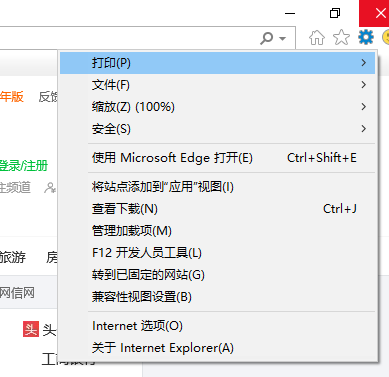Open Favorites star icon
This screenshot has height=377, width=389.
click(341, 37)
